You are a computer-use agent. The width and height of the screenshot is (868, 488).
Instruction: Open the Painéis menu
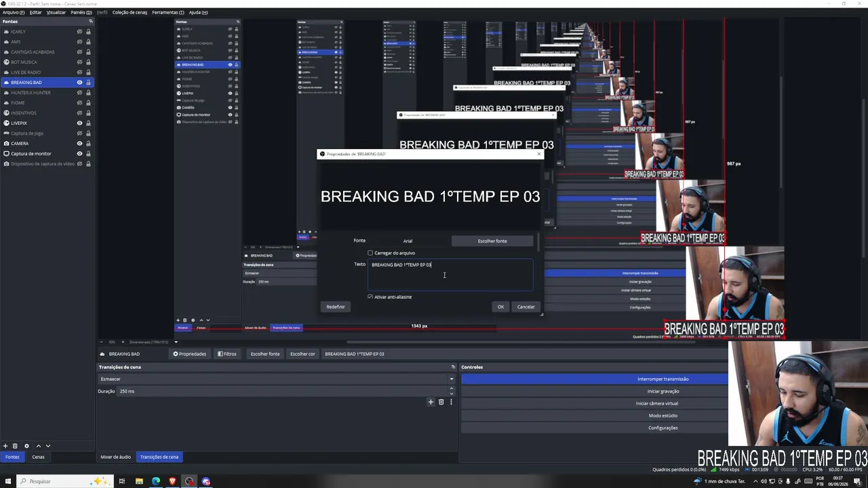[x=81, y=12]
